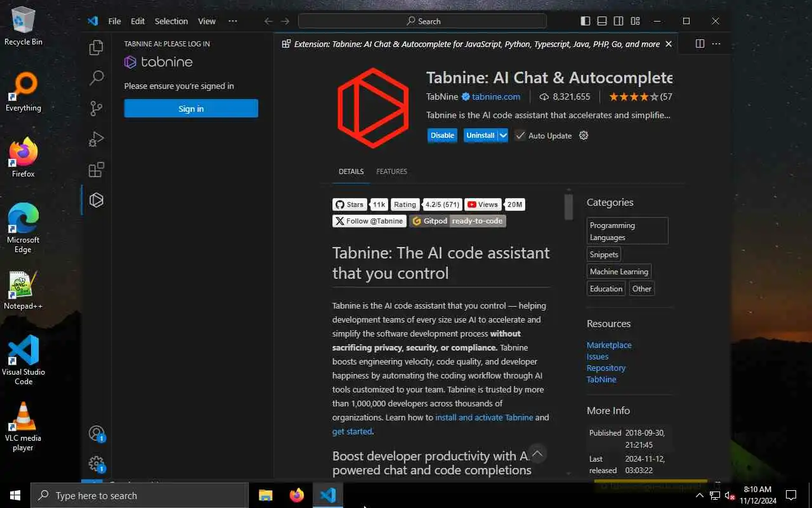Click the Rating 4.2/5 badge
This screenshot has height=508, width=812.
point(426,204)
